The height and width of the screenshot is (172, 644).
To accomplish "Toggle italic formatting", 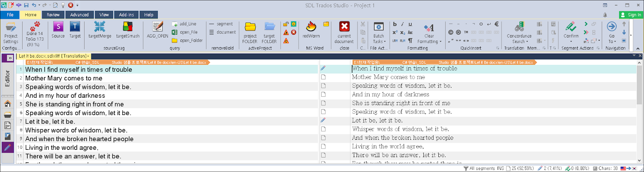I will point(402,24).
